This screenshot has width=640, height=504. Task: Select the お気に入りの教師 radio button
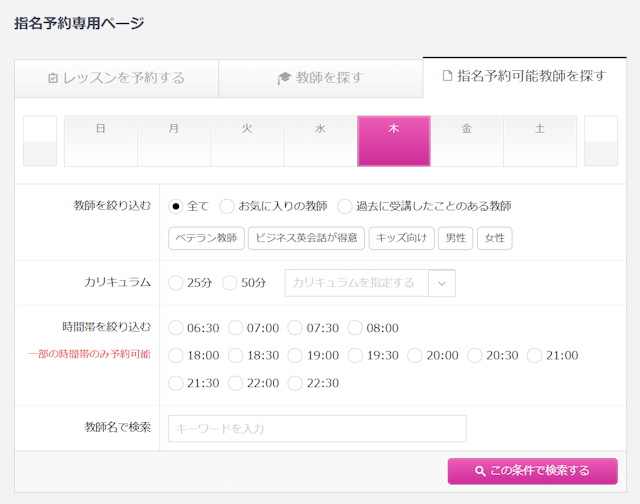pos(227,206)
